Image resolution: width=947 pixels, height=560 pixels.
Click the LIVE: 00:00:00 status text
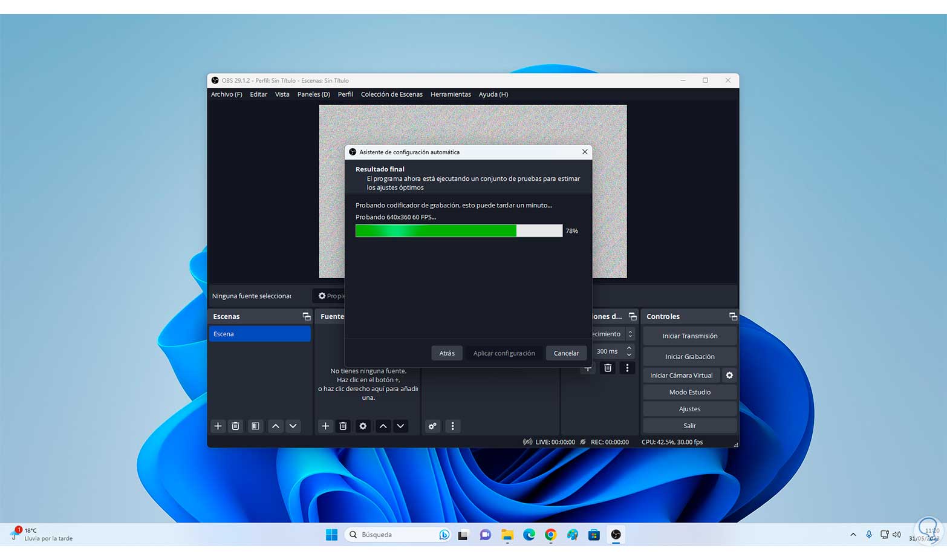point(555,442)
